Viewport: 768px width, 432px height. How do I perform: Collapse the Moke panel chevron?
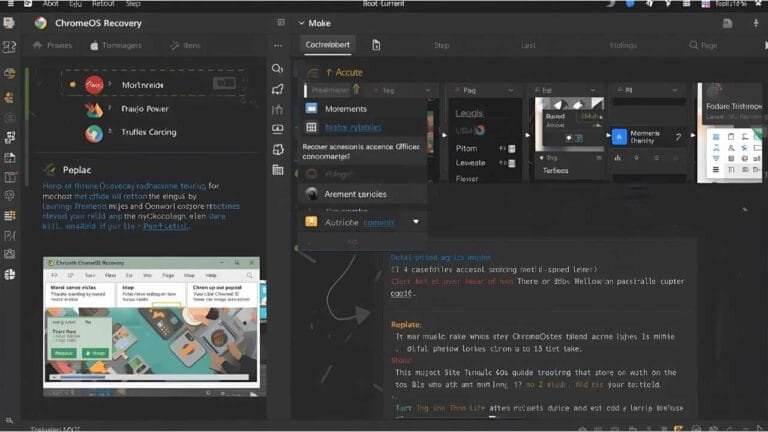coord(302,22)
